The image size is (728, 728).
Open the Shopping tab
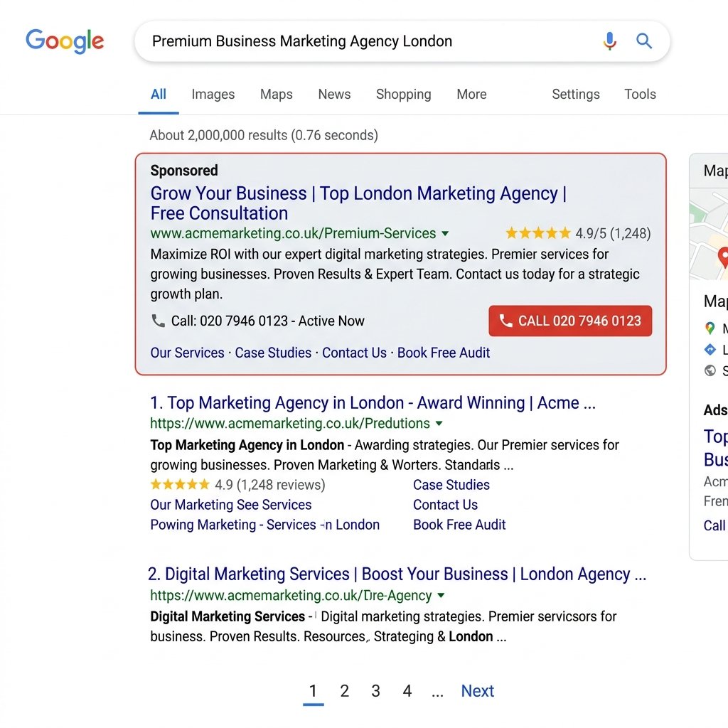click(404, 95)
